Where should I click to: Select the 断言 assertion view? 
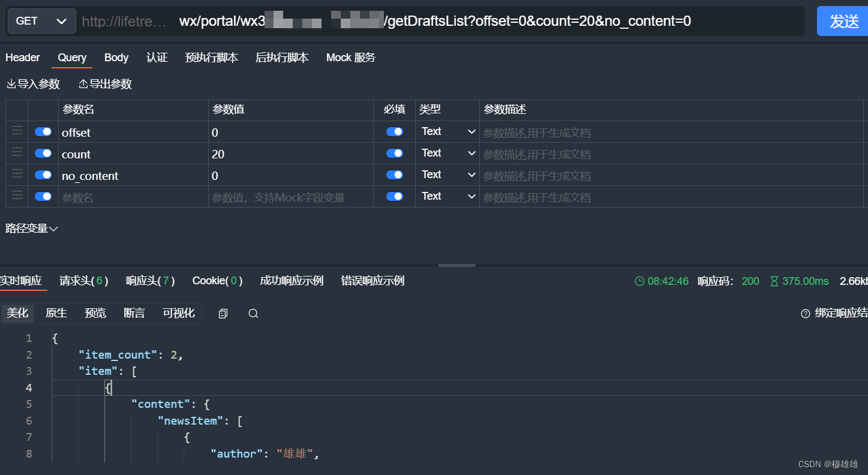click(134, 313)
